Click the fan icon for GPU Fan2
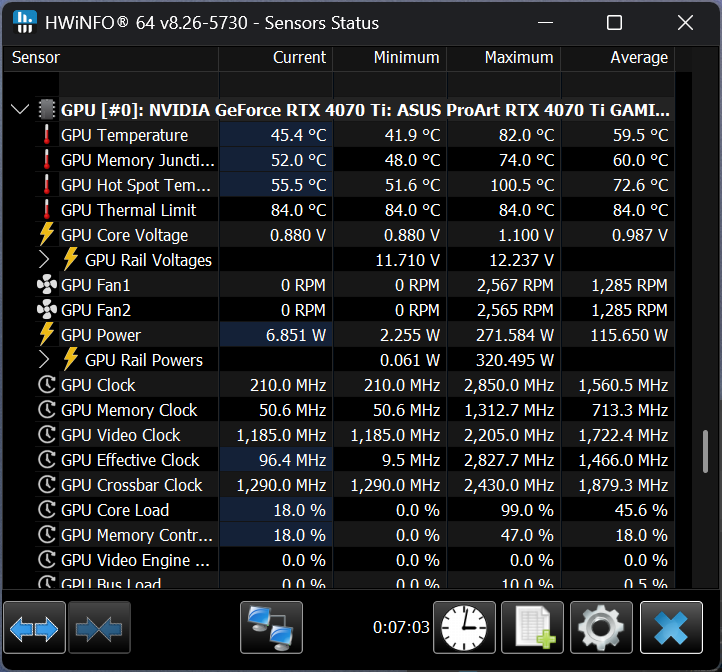722x672 pixels. [47, 310]
